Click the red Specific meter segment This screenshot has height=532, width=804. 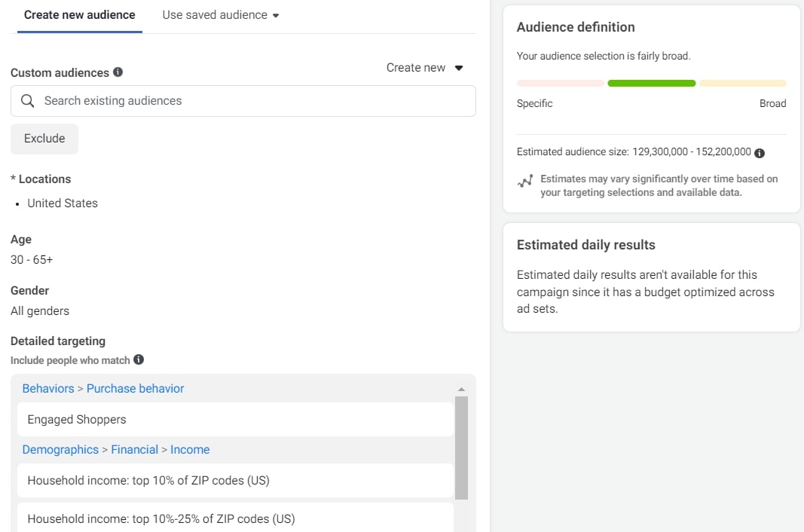click(x=561, y=84)
